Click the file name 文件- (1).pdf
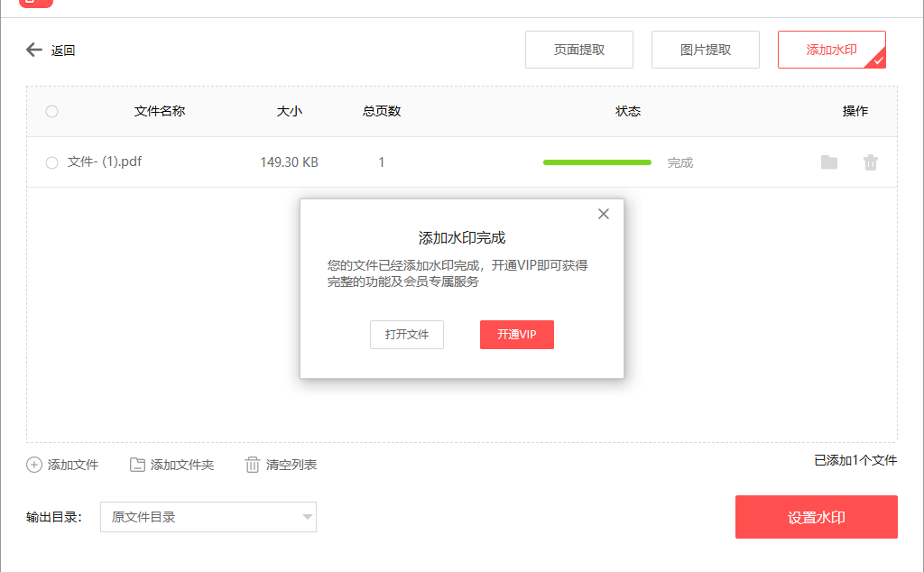The width and height of the screenshot is (924, 572). point(105,161)
